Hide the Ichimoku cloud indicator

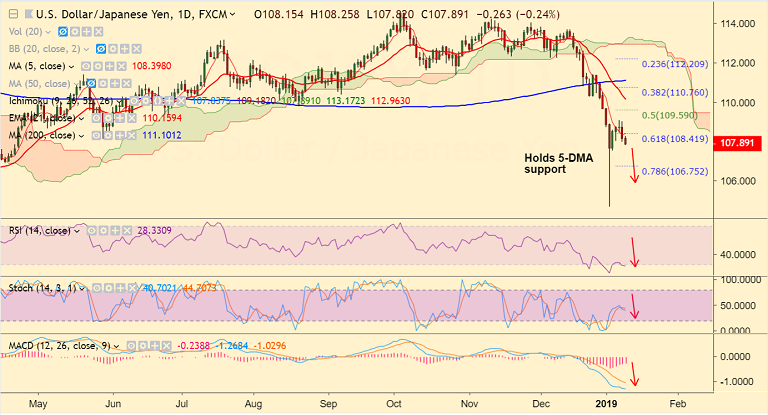[135, 101]
